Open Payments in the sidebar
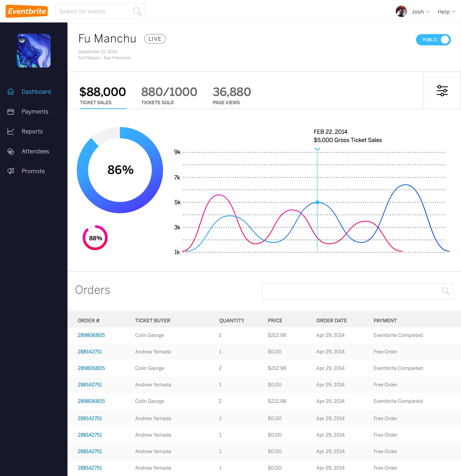Screen dimensions: 461x476 coord(35,112)
